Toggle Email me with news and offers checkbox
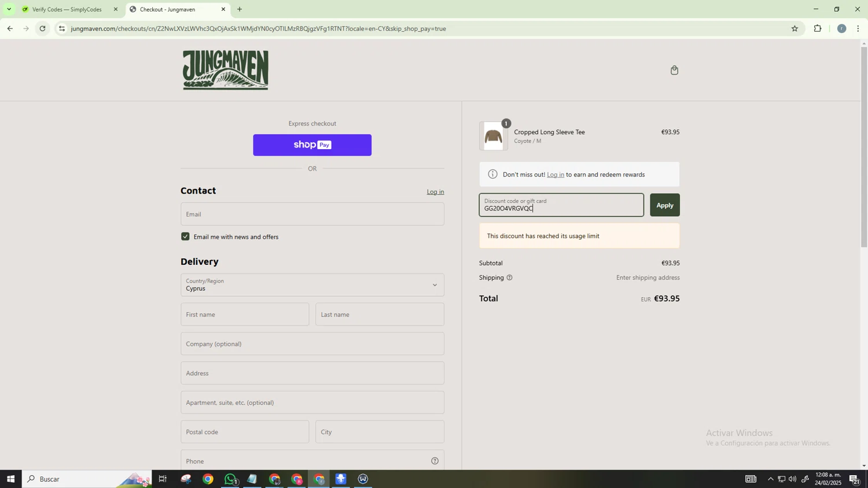The width and height of the screenshot is (868, 488). (185, 236)
